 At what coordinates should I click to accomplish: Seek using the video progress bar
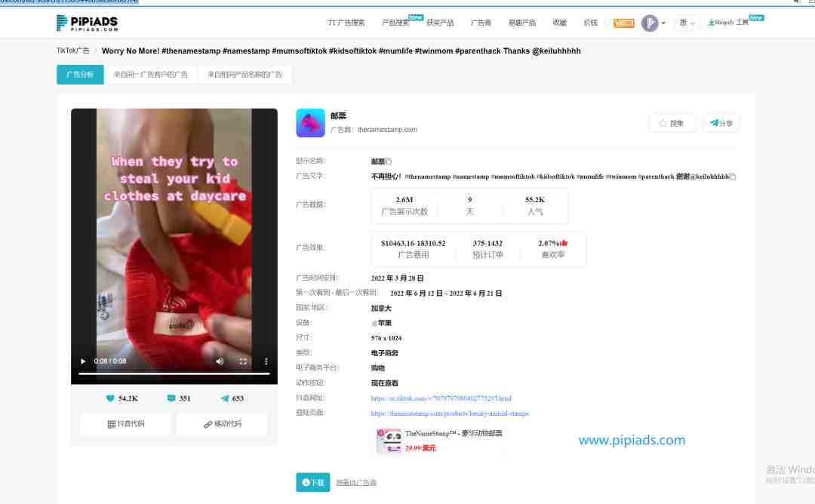174,373
